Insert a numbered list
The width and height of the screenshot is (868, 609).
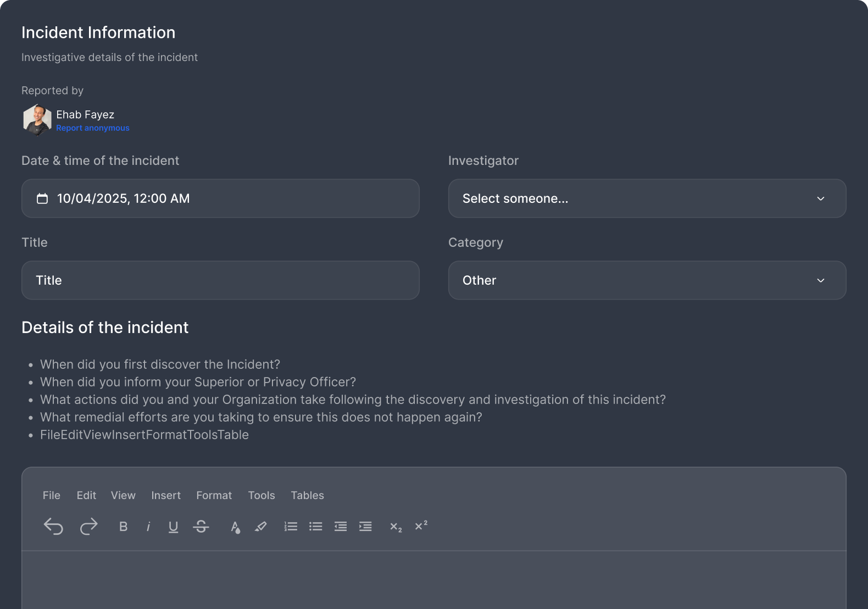click(x=291, y=527)
